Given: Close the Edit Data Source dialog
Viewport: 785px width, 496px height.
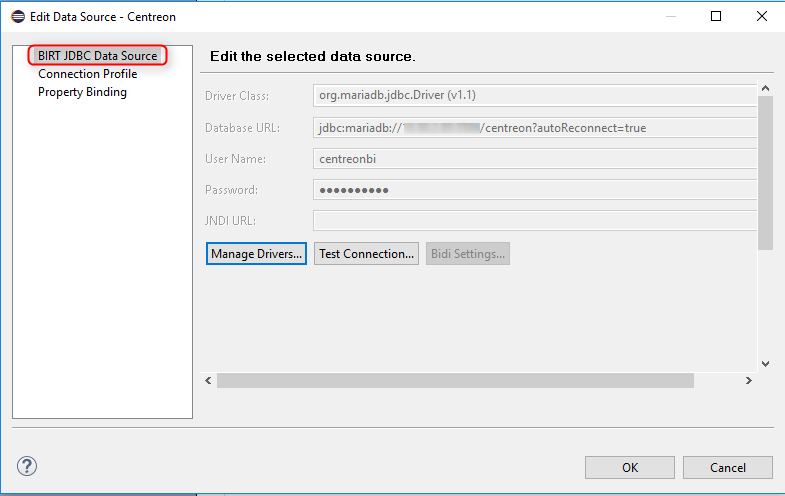Looking at the screenshot, I should (762, 16).
